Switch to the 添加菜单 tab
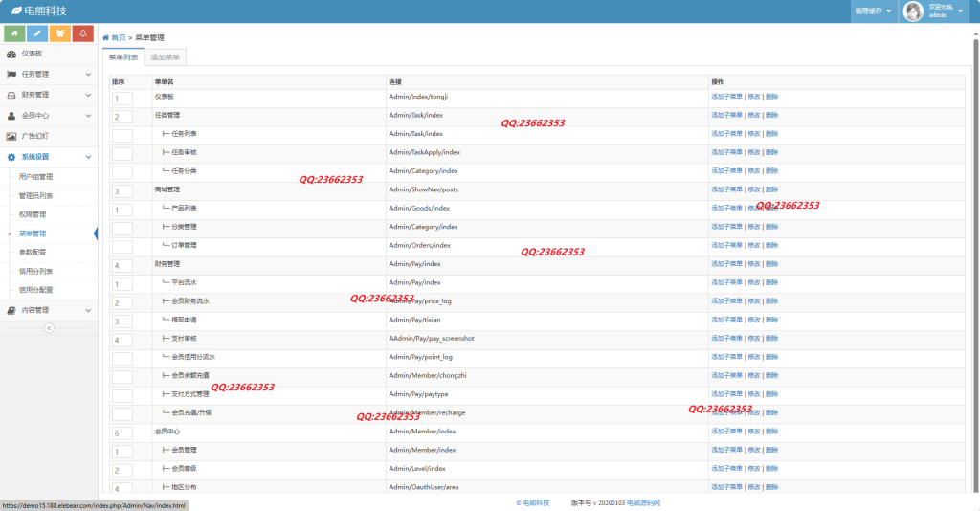This screenshot has width=980, height=511. [x=165, y=57]
